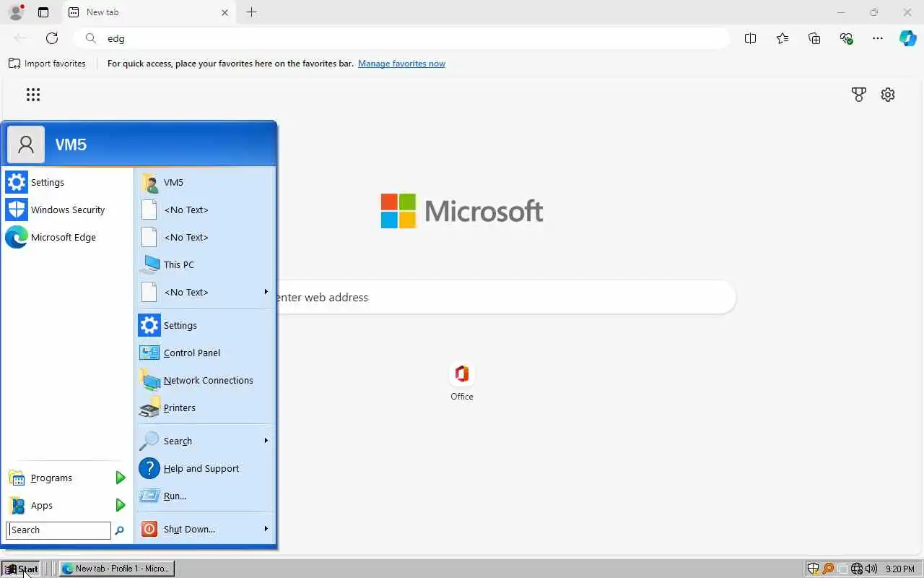This screenshot has height=578, width=924.
Task: Click the address bar containing edg
Action: [x=401, y=38]
